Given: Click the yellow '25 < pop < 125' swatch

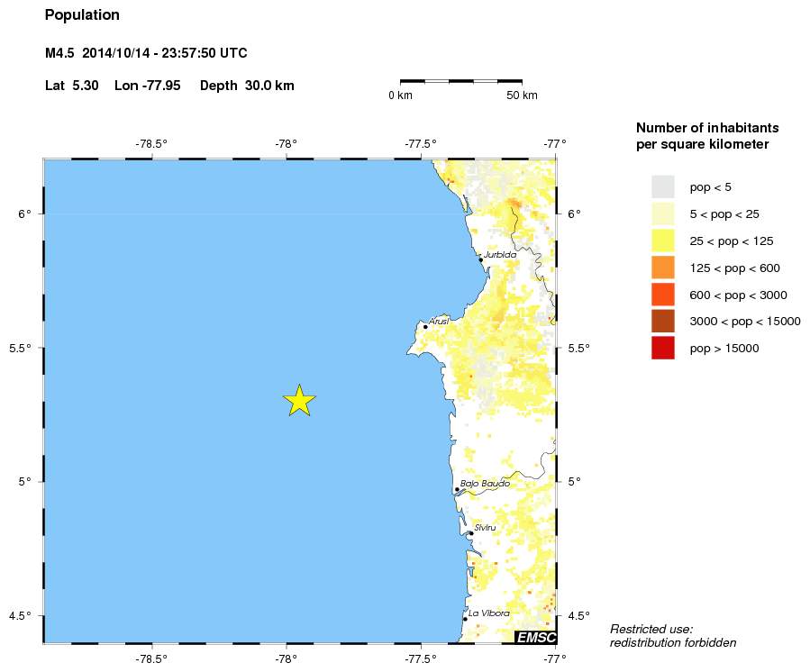Looking at the screenshot, I should (663, 241).
